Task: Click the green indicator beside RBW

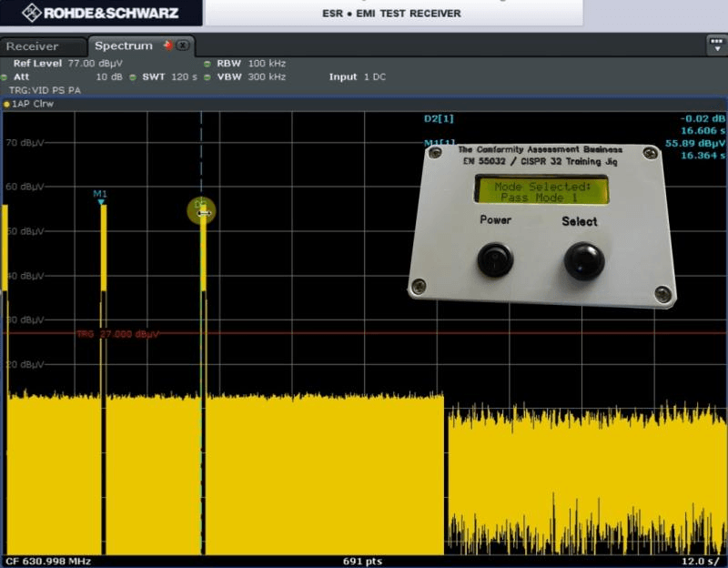Action: pos(207,65)
